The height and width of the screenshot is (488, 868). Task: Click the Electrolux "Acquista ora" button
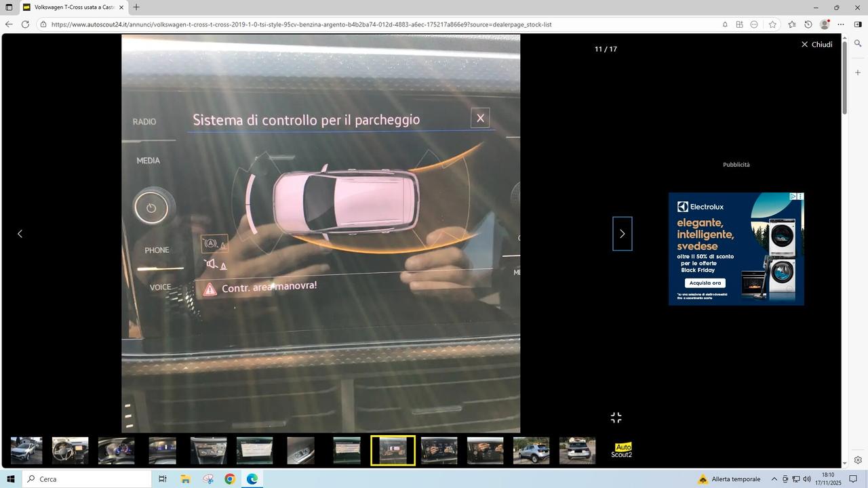coord(705,283)
